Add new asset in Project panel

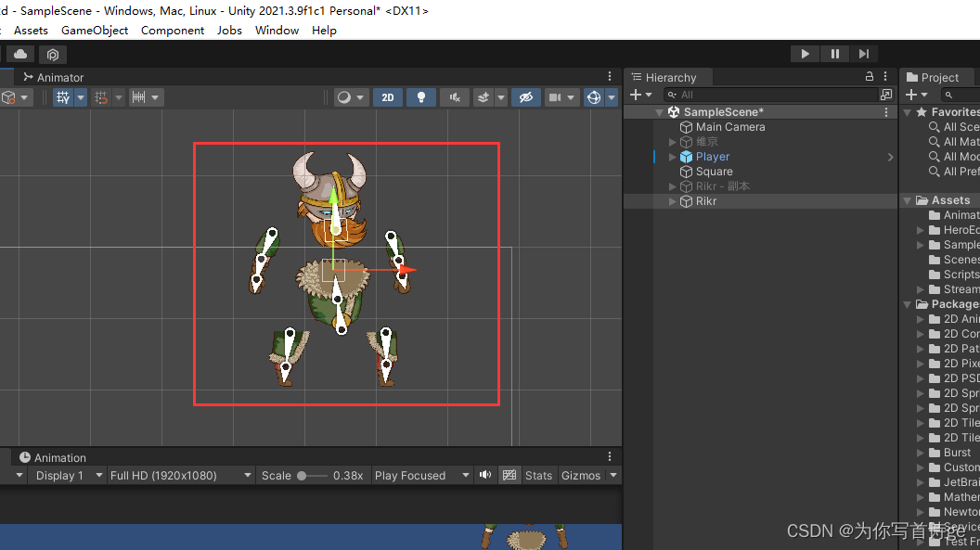tap(916, 95)
